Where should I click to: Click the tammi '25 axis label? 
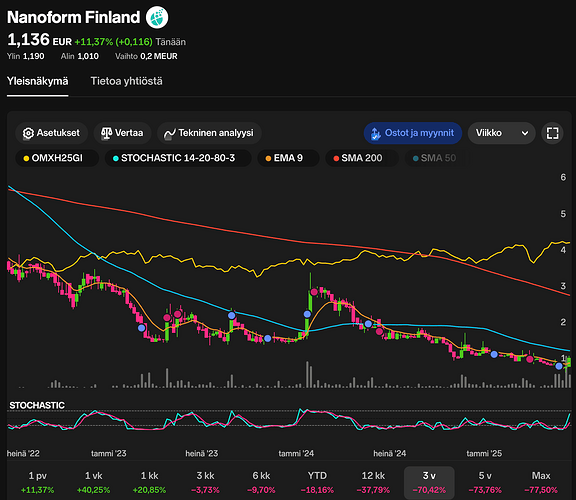pos(484,453)
